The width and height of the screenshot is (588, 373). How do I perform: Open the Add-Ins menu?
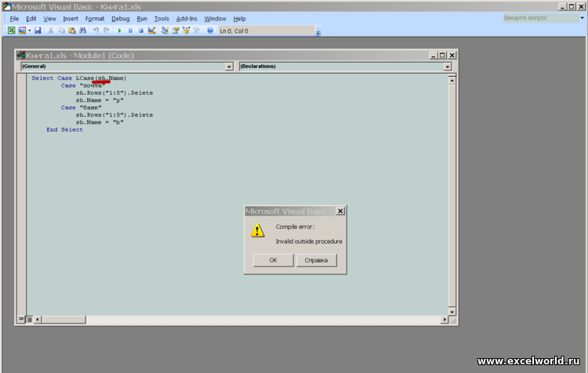187,18
